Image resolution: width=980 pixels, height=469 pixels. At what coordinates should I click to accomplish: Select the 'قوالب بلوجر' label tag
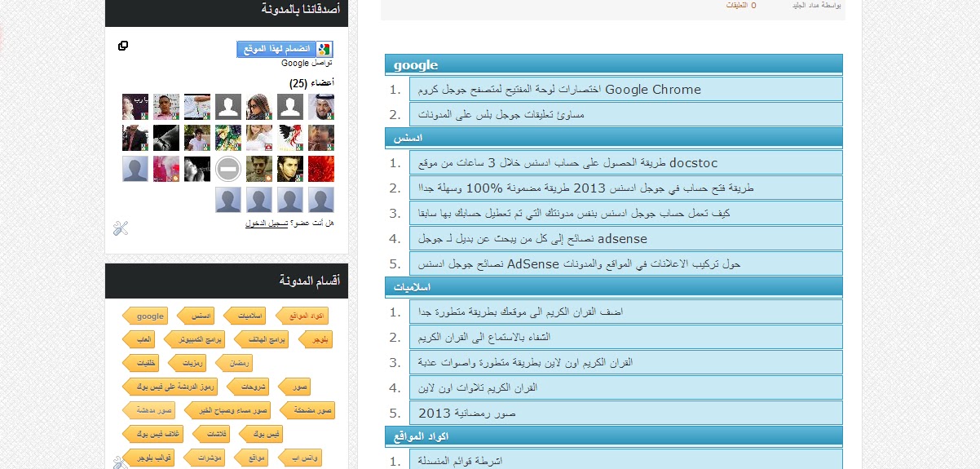(149, 458)
